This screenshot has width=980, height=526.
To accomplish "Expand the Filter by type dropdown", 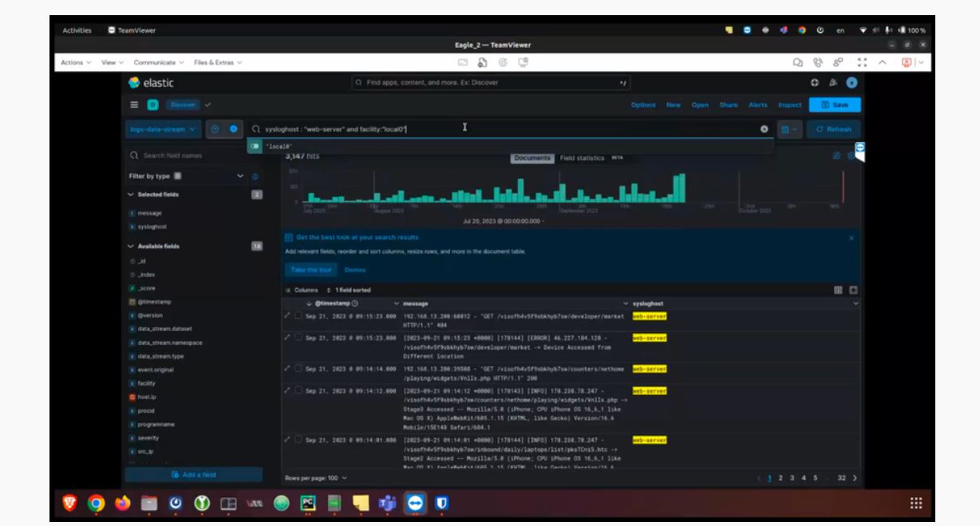I will 241,175.
